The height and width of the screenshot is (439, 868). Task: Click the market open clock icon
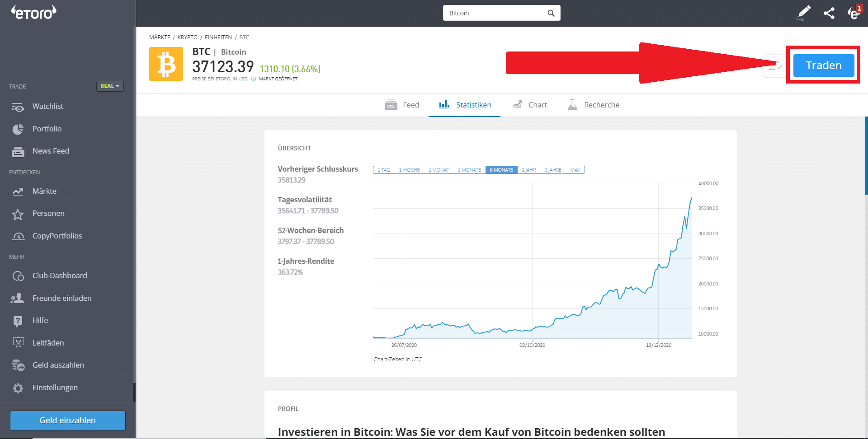tap(254, 79)
